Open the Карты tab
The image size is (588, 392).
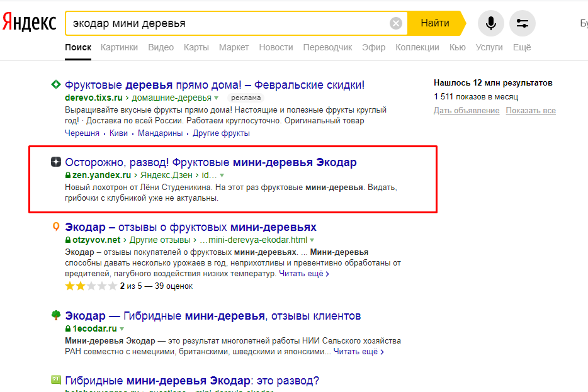click(x=196, y=48)
